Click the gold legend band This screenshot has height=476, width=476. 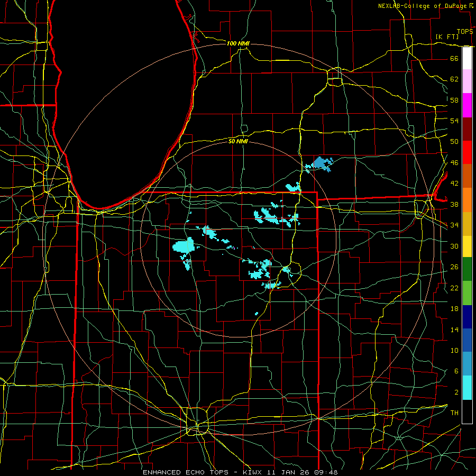pyautogui.click(x=467, y=224)
